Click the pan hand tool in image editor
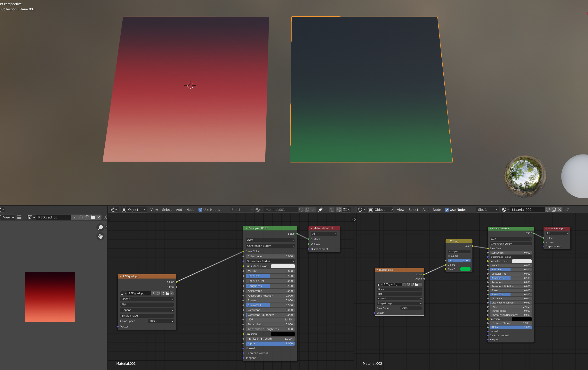 tap(100, 236)
